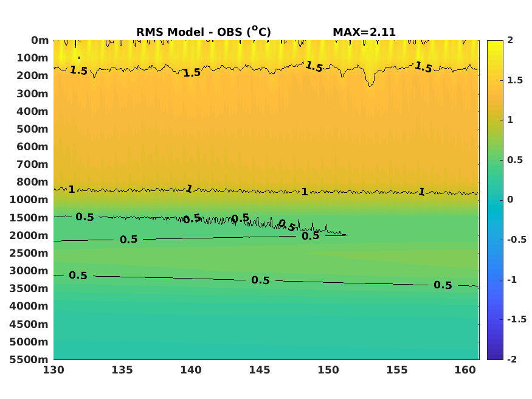Select the colorbar tick label '0'
This screenshot has height=399, width=532.
coord(510,200)
